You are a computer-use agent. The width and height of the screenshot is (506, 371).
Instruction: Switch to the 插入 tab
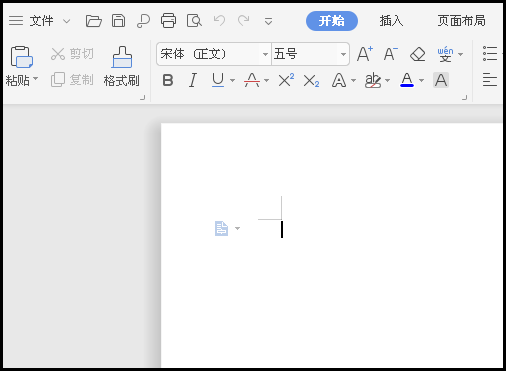(x=391, y=21)
